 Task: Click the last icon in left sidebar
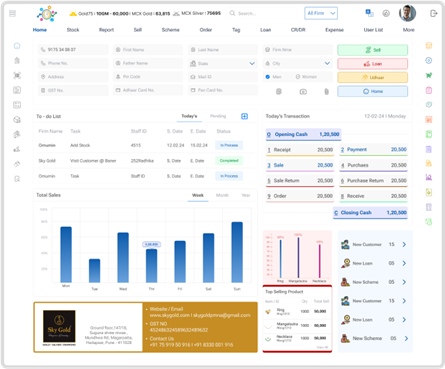click(17, 179)
